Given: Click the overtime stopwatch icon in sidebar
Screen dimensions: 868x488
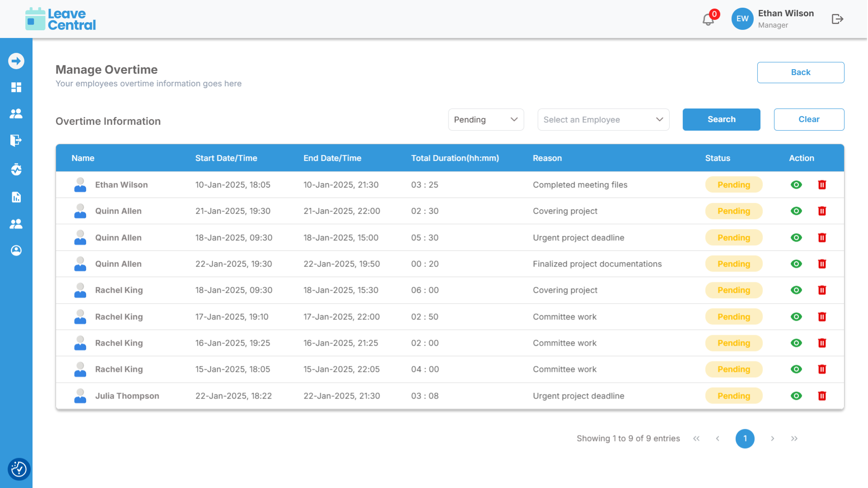Looking at the screenshot, I should tap(16, 169).
